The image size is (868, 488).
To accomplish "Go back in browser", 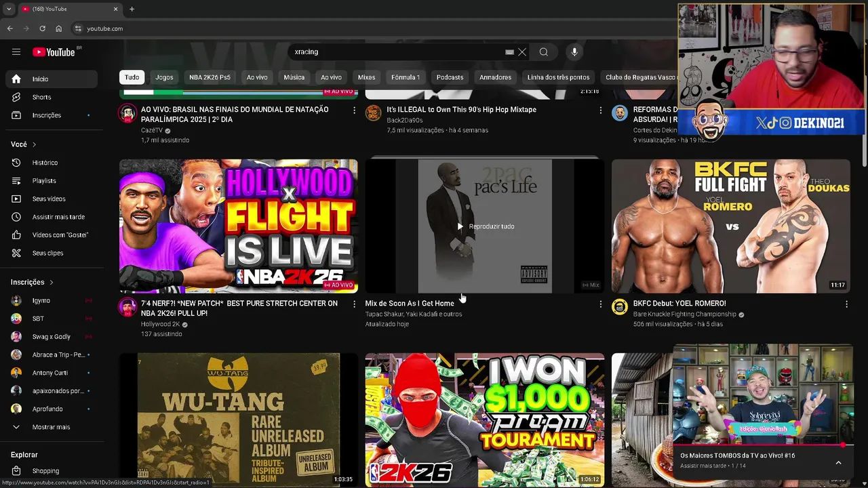I will pyautogui.click(x=9, y=28).
